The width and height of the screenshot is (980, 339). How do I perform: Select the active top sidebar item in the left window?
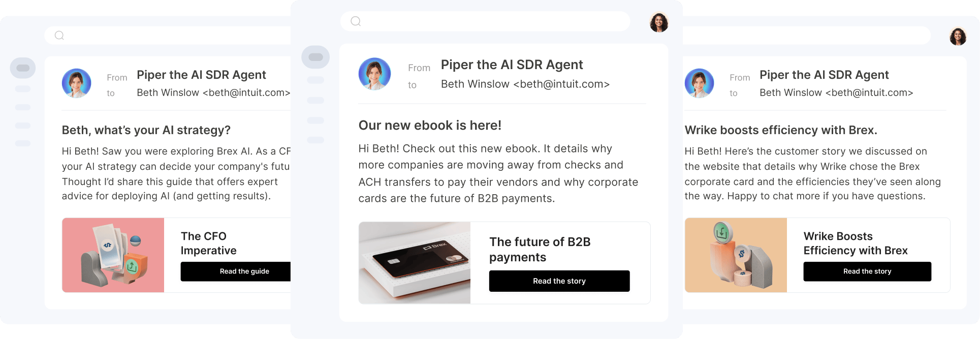(23, 68)
